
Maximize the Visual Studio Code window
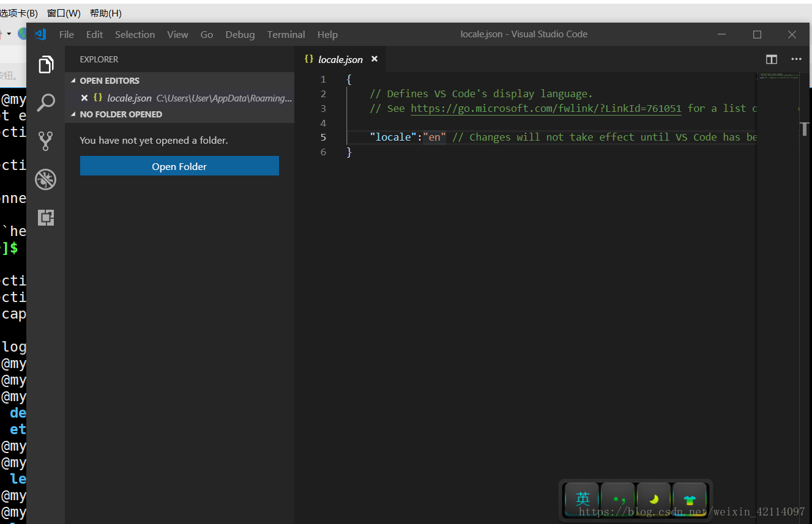[757, 34]
